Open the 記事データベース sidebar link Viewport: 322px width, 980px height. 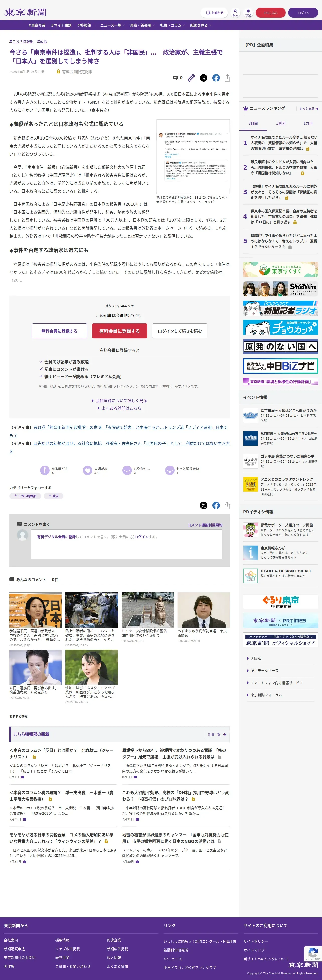click(x=264, y=671)
